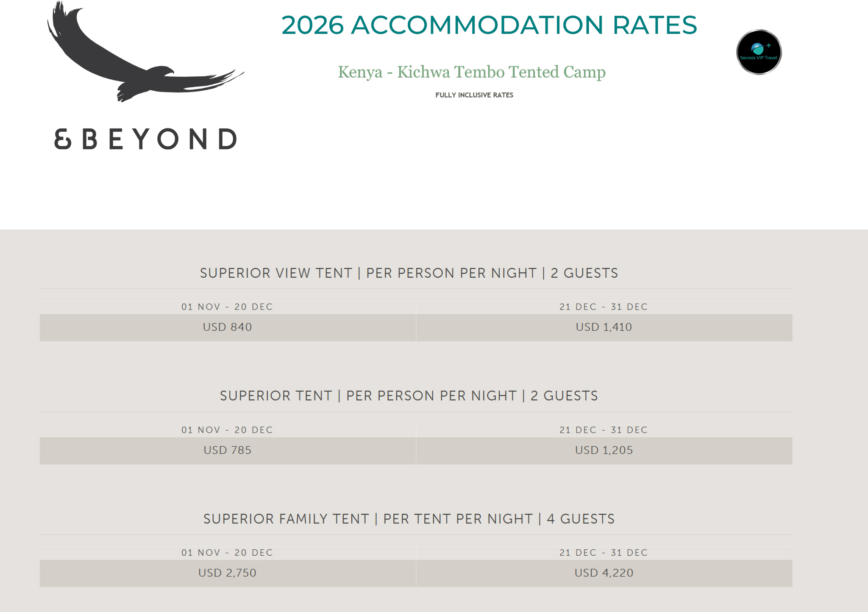Select the USD 785 rate cell
This screenshot has width=868, height=612.
(x=227, y=450)
